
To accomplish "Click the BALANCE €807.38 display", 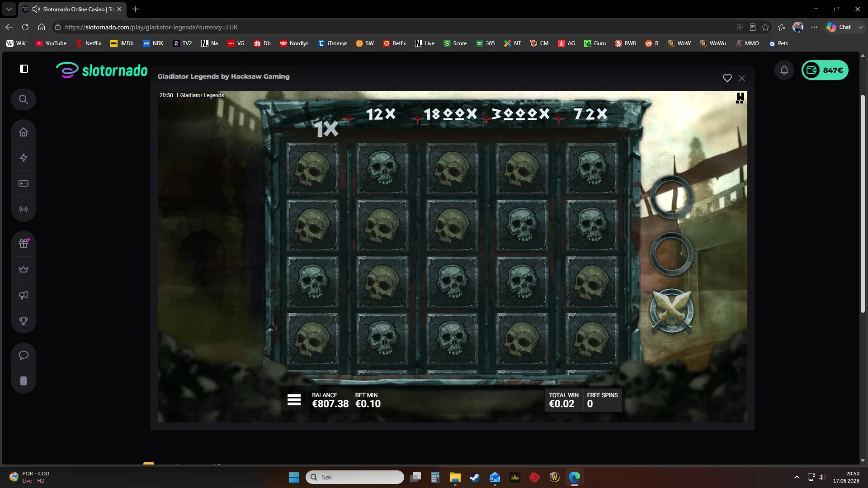I will point(330,400).
